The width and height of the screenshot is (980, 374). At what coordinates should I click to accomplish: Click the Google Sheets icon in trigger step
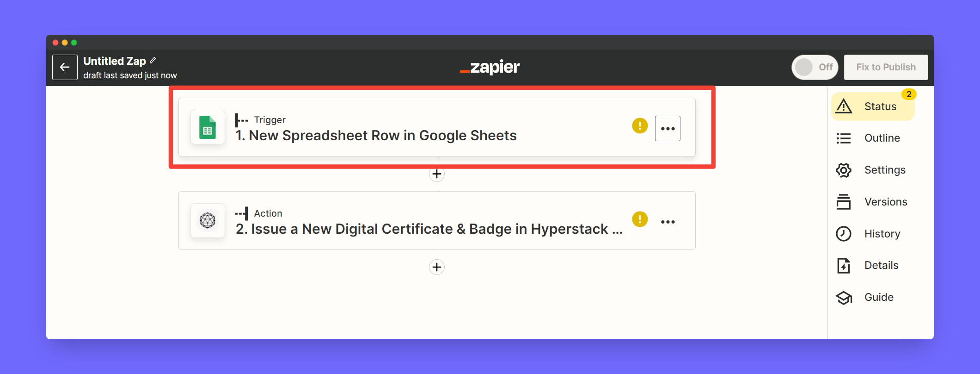point(208,127)
